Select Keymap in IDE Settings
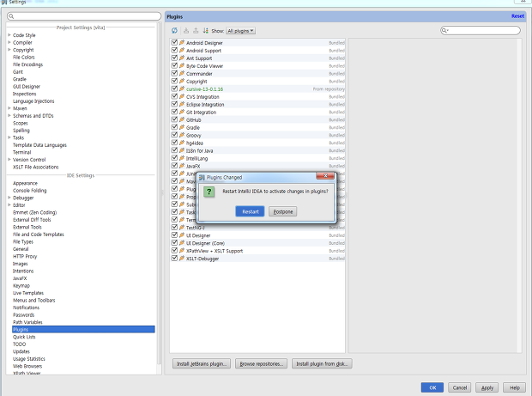The height and width of the screenshot is (396, 532). point(21,286)
